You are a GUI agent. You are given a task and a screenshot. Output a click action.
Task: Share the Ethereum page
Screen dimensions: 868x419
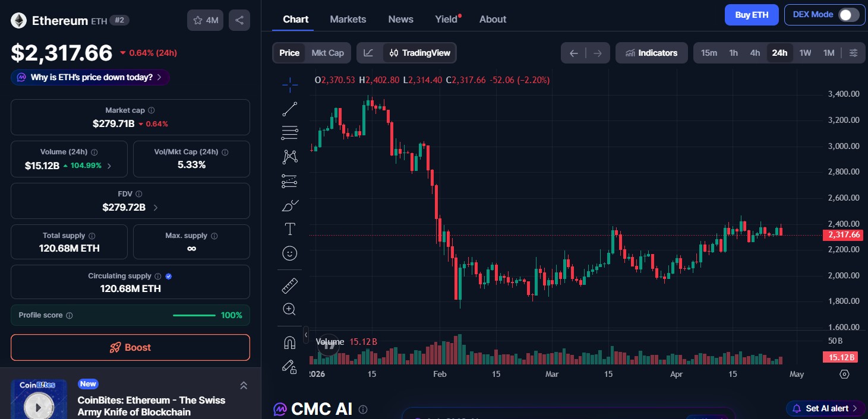(x=239, y=20)
